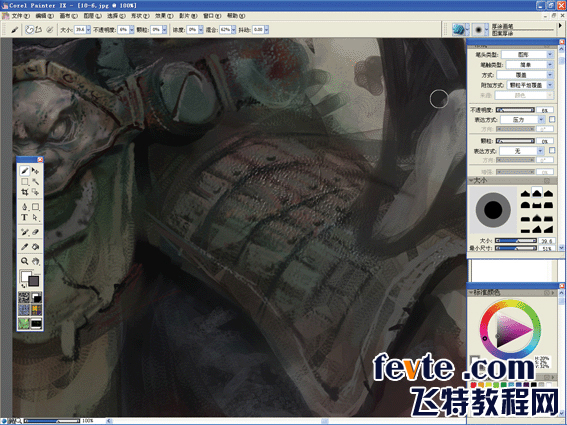Open the 帮助 Help menu
Screen dimensions: 567x425
click(x=236, y=16)
